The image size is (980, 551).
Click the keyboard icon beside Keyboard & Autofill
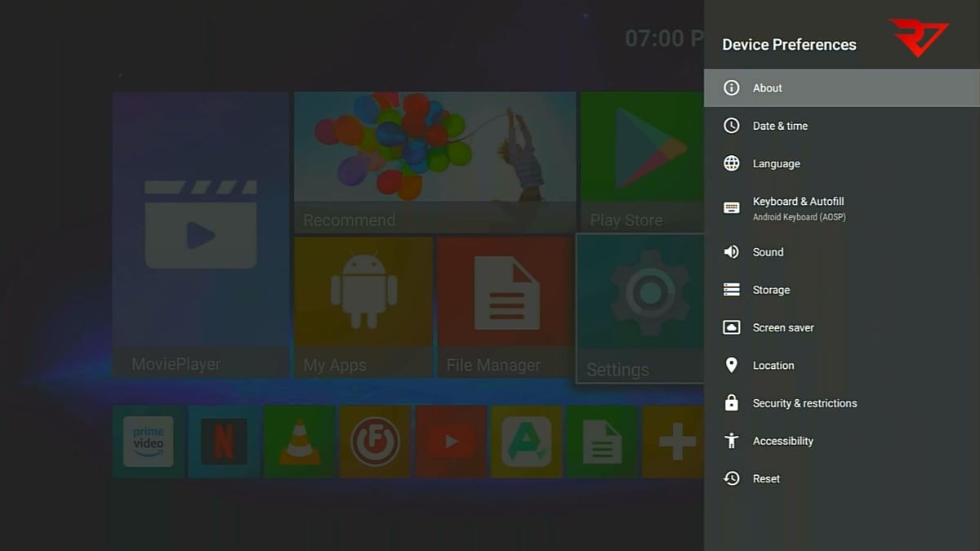point(732,207)
